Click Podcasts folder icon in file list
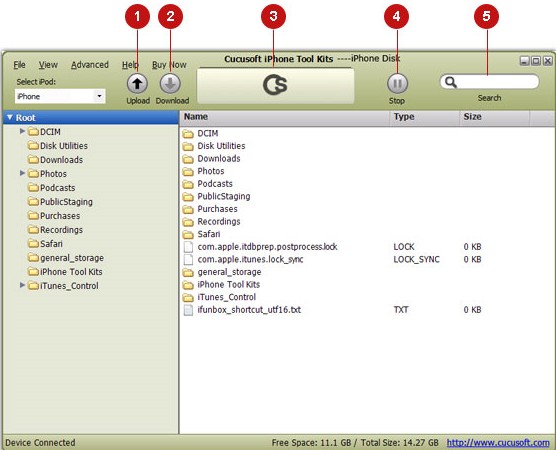The width and height of the screenshot is (556, 450). [188, 184]
